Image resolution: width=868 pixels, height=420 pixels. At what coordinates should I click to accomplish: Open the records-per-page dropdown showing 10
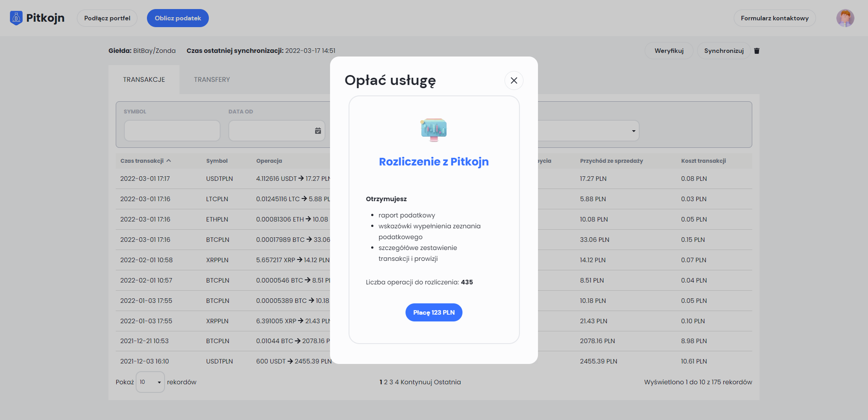tap(150, 382)
